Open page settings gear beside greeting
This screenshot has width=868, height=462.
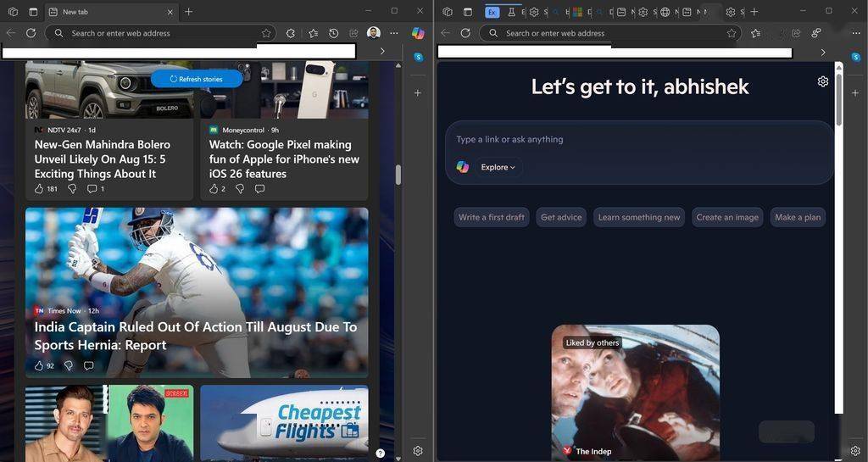[x=823, y=81]
